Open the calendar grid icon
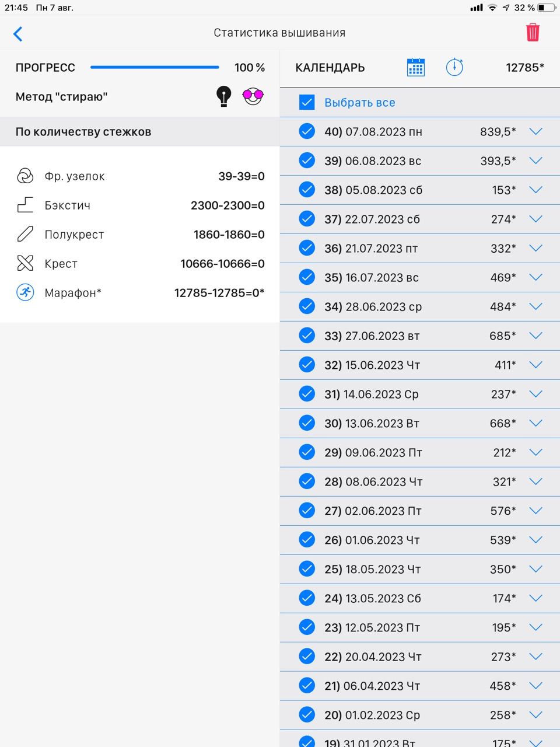The height and width of the screenshot is (747, 560). [415, 67]
